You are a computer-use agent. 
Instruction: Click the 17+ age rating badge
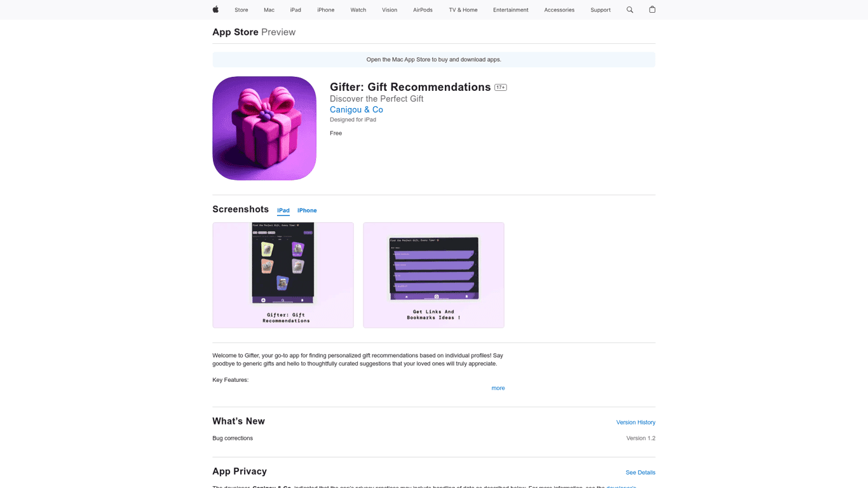coord(501,88)
